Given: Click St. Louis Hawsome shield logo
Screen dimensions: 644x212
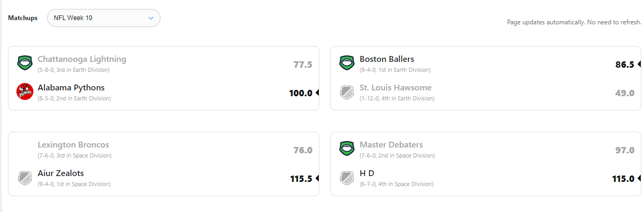Looking at the screenshot, I should (347, 92).
